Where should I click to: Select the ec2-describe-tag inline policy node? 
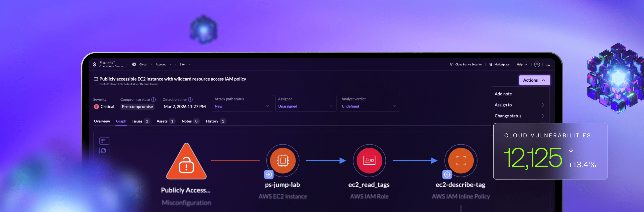click(x=461, y=160)
